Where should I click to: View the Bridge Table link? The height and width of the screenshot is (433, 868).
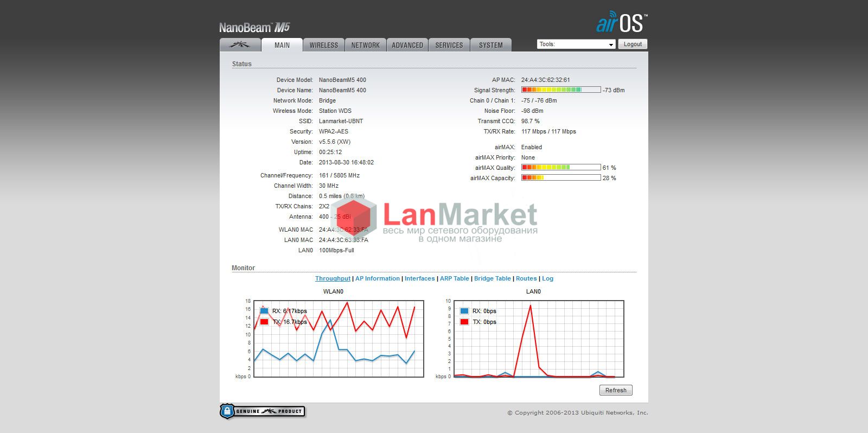(492, 278)
